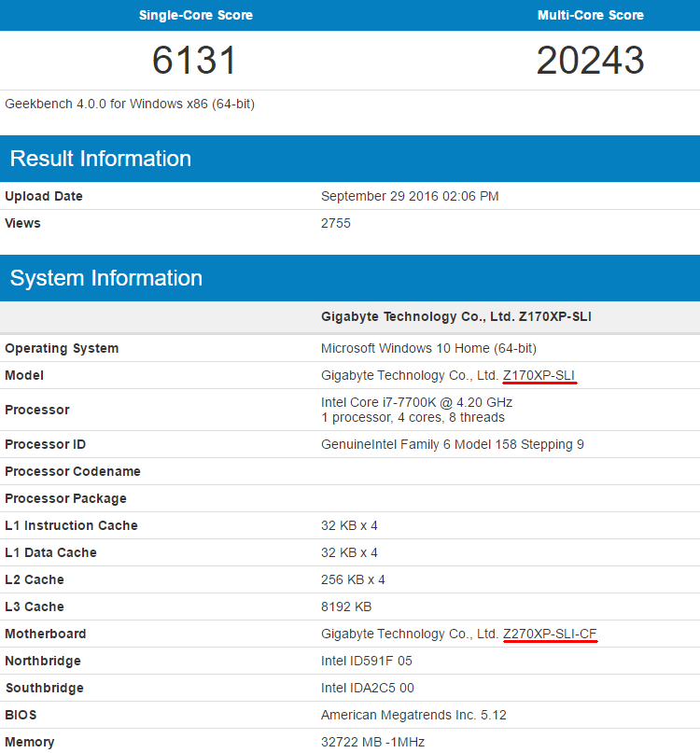Click the System Information heading

[106, 278]
